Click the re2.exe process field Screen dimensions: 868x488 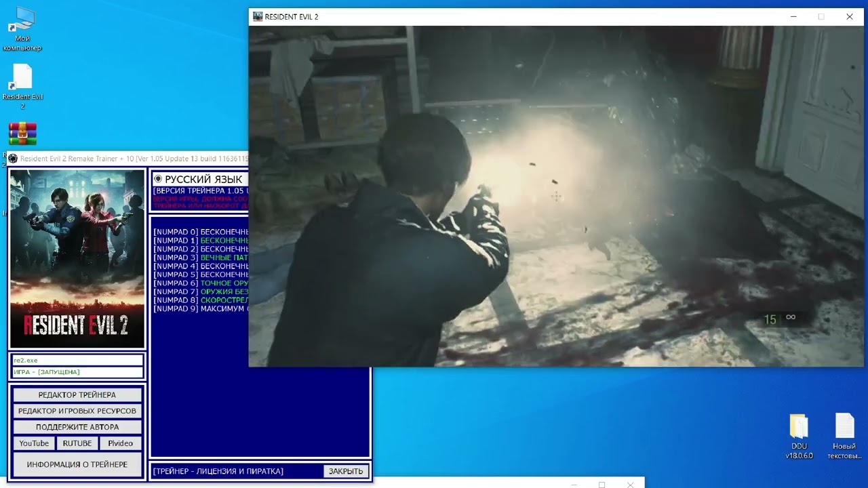coord(77,361)
